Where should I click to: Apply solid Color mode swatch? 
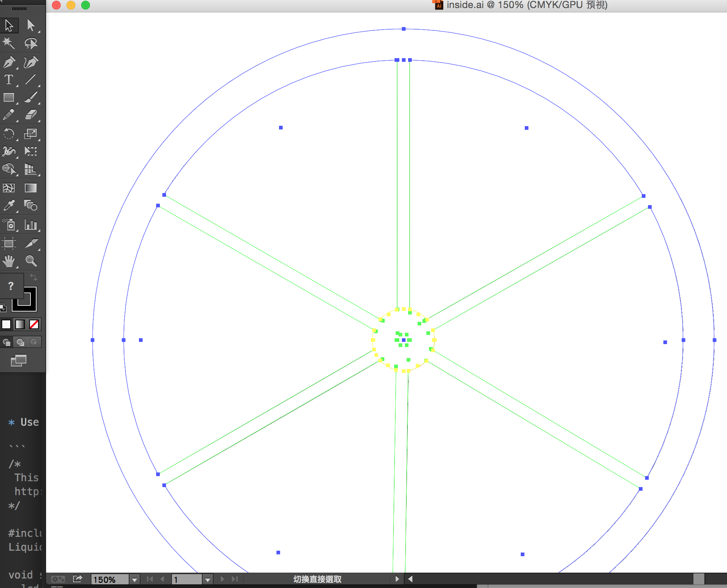6,324
